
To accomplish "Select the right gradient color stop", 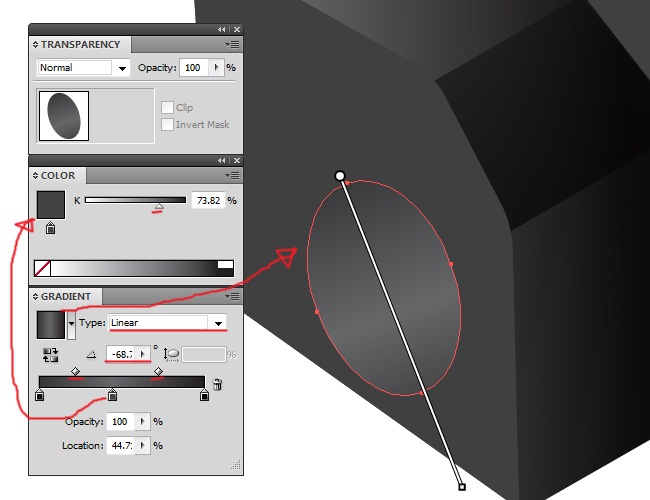I will coord(204,395).
